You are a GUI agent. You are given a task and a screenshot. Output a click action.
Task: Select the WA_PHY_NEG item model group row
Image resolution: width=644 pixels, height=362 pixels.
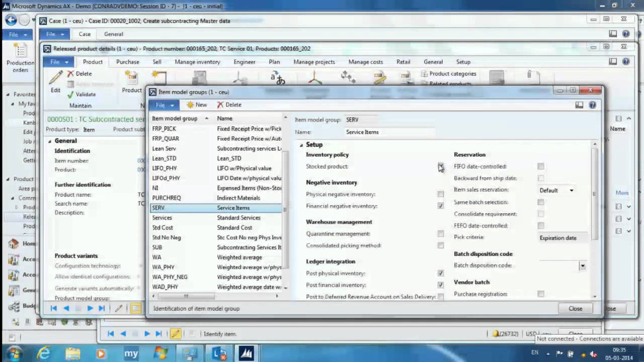(x=216, y=277)
